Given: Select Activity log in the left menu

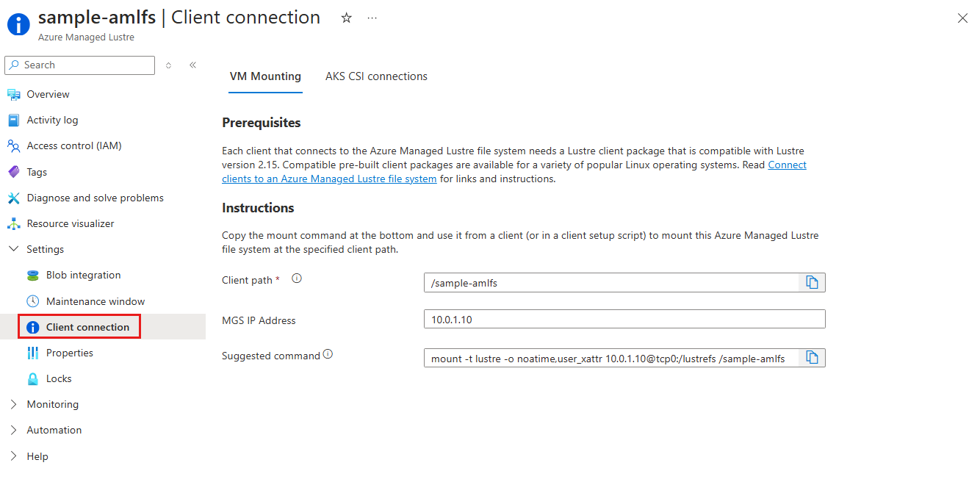Looking at the screenshot, I should click(x=51, y=120).
